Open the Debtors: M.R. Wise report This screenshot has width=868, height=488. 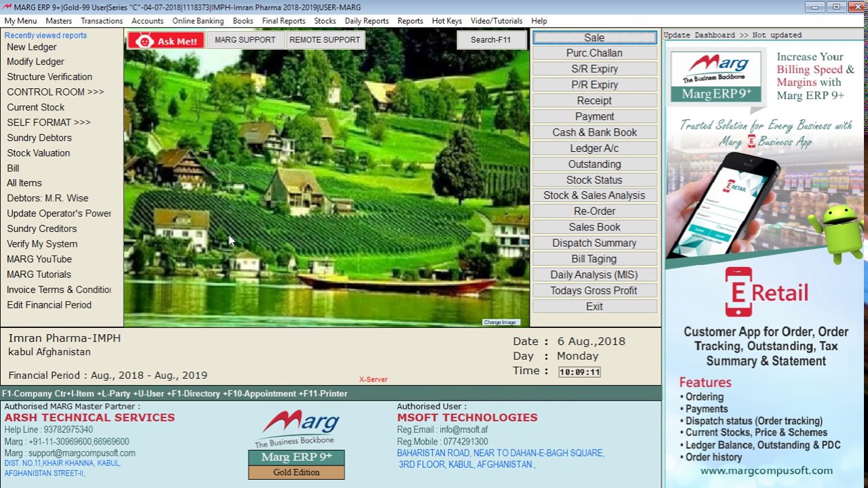coord(47,198)
